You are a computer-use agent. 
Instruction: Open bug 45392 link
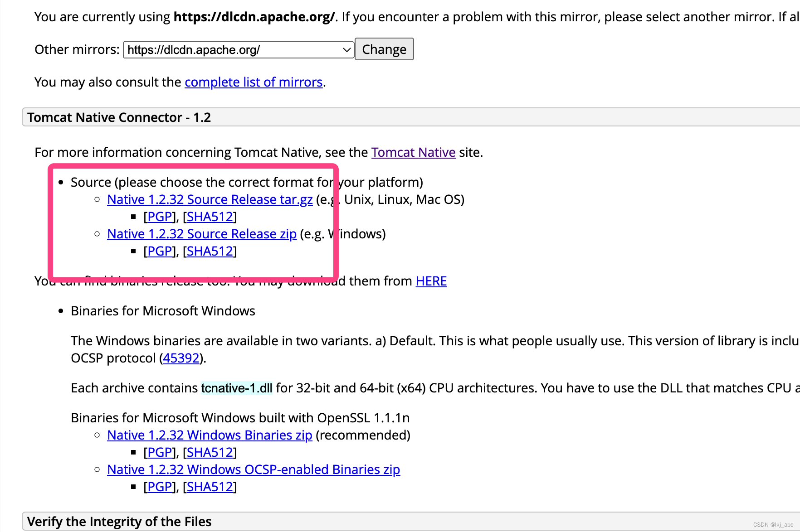pyautogui.click(x=181, y=358)
